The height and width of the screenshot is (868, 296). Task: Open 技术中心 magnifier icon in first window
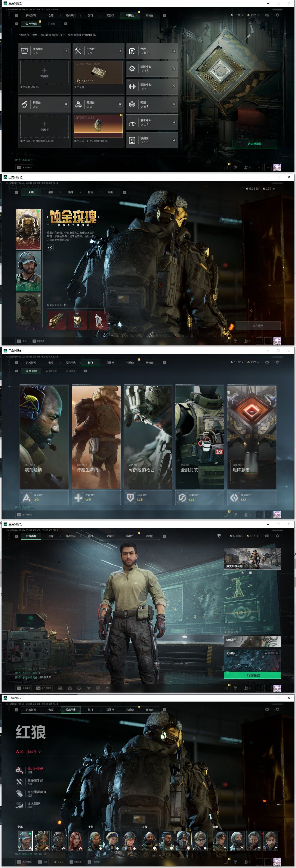[66, 51]
